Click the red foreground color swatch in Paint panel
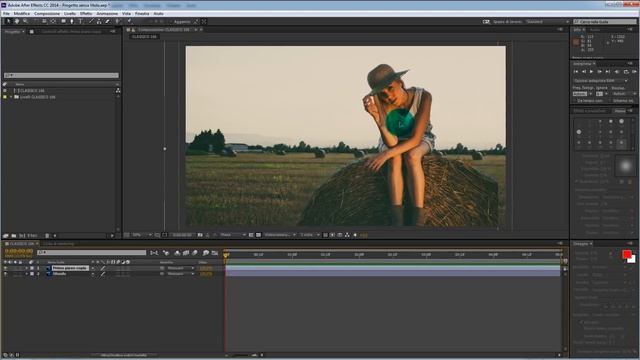The height and width of the screenshot is (360, 640). pos(627,255)
